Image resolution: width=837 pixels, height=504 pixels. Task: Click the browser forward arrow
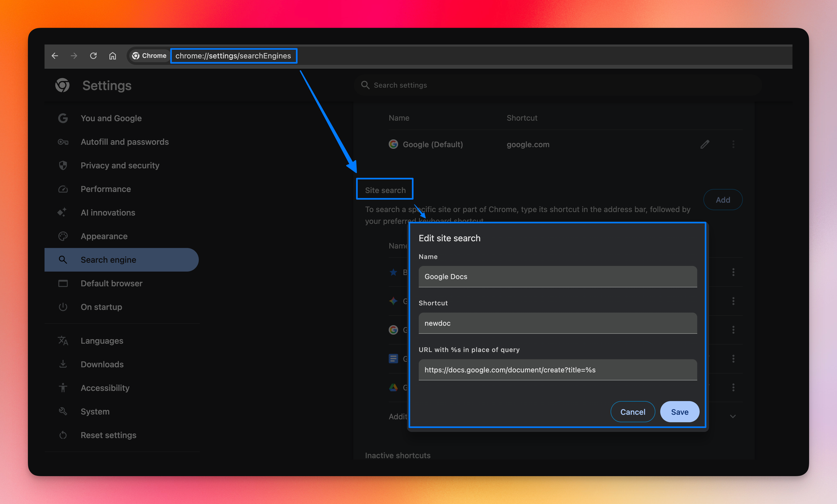[x=74, y=56]
